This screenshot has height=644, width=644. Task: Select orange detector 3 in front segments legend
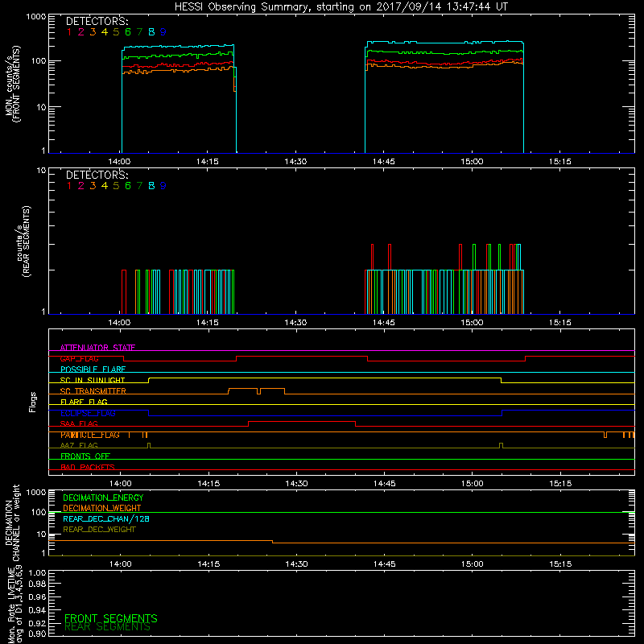pyautogui.click(x=93, y=32)
